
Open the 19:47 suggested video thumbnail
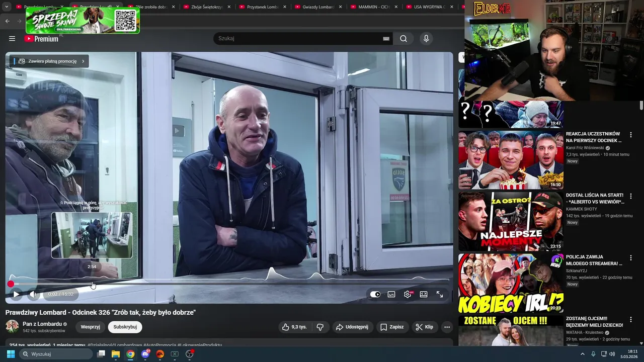(x=511, y=114)
